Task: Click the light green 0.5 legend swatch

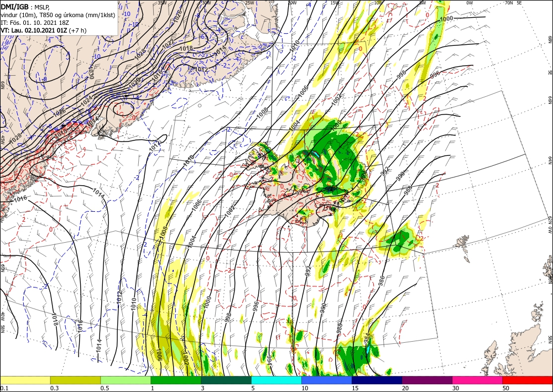Action: (126, 380)
